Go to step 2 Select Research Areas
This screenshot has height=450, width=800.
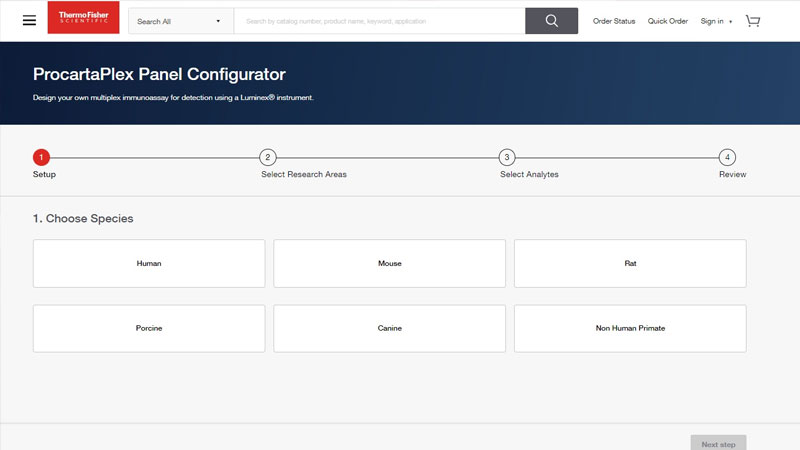[267, 157]
